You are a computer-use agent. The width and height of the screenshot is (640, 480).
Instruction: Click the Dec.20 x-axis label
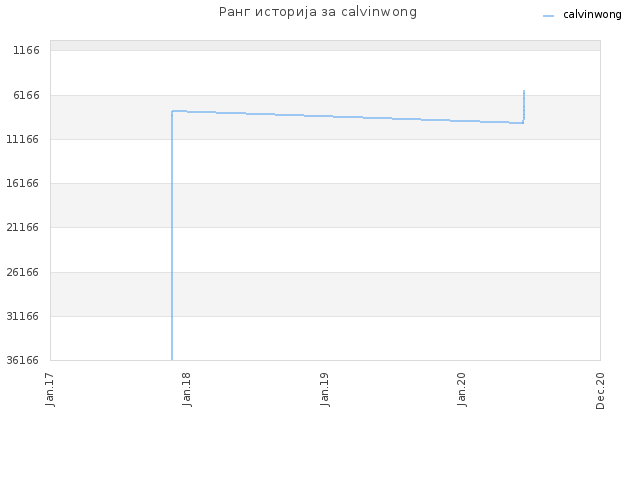point(600,391)
